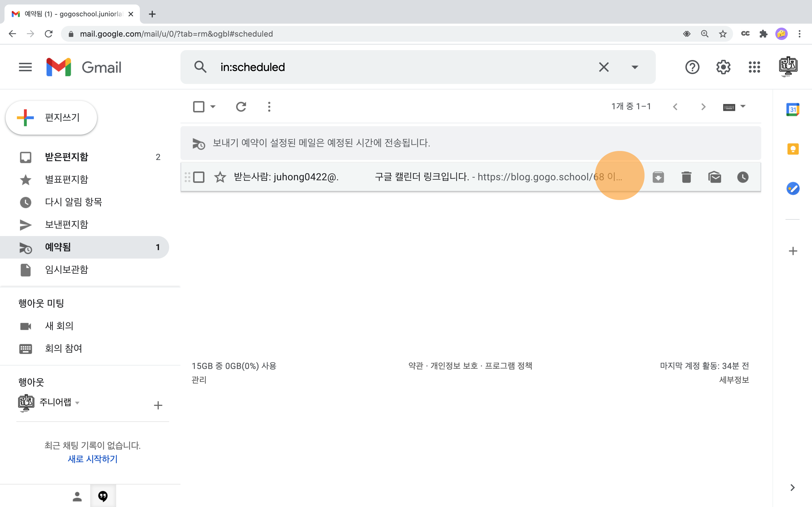The width and height of the screenshot is (812, 507).
Task: Go to the 임시보관함 drafts folder
Action: 67,270
